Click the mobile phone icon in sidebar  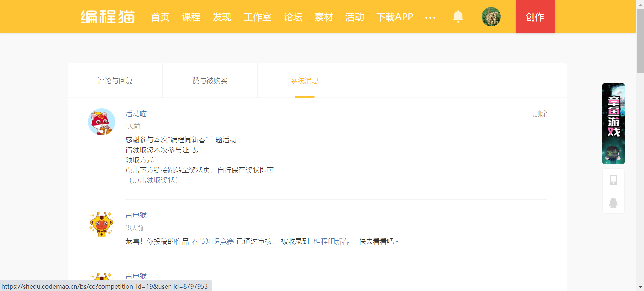pos(613,180)
